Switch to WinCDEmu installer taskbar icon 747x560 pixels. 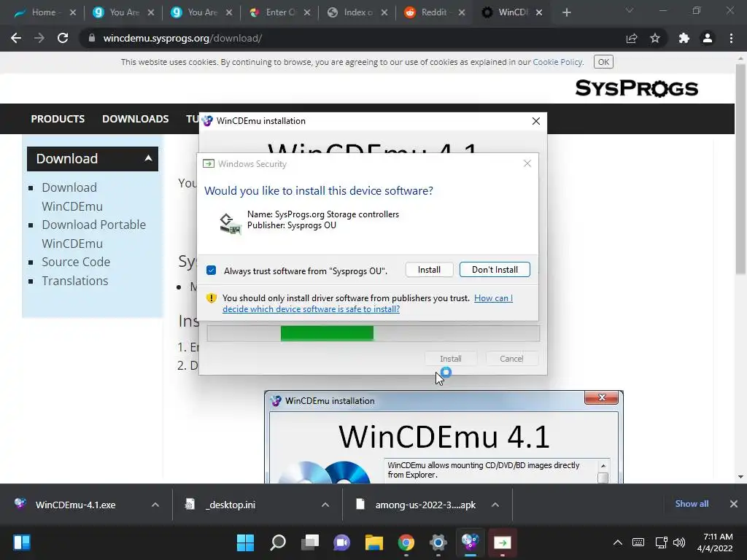470,542
